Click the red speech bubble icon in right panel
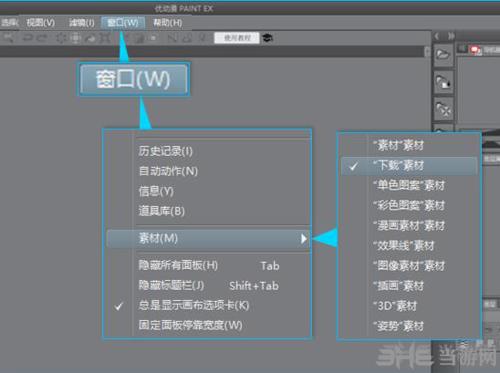The image size is (500, 373). pyautogui.click(x=475, y=50)
